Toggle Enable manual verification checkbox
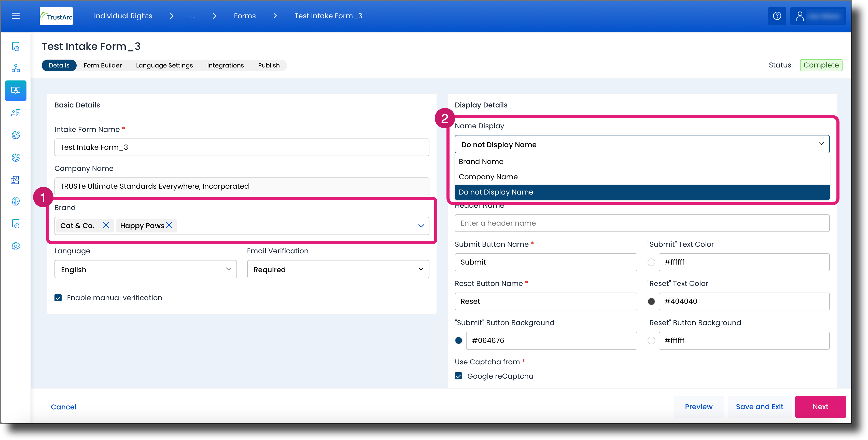The image size is (868, 440). (58, 298)
